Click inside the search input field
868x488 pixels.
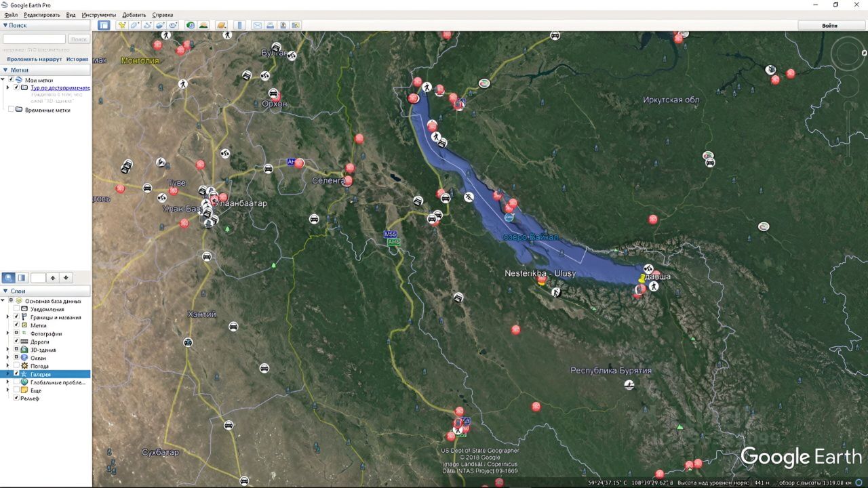tap(34, 39)
